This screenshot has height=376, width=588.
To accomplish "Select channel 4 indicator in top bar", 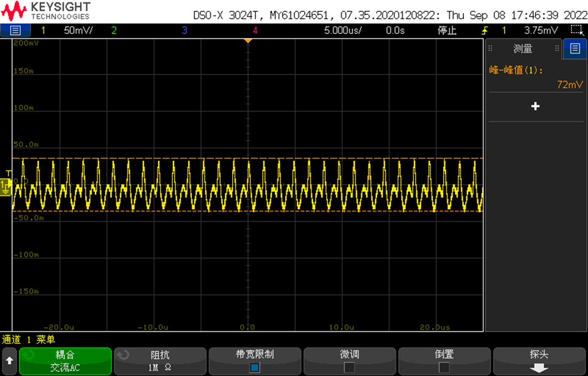I will click(x=255, y=30).
